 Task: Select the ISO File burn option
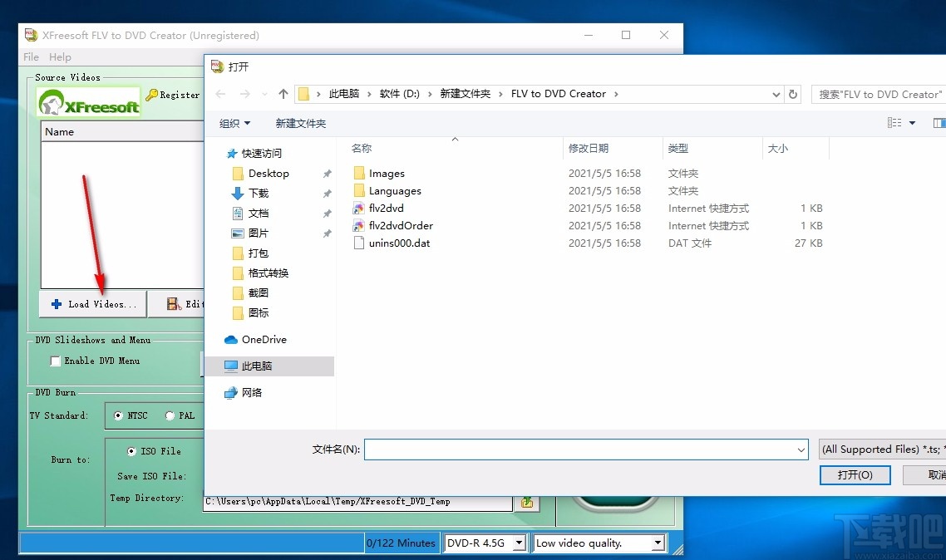131,451
